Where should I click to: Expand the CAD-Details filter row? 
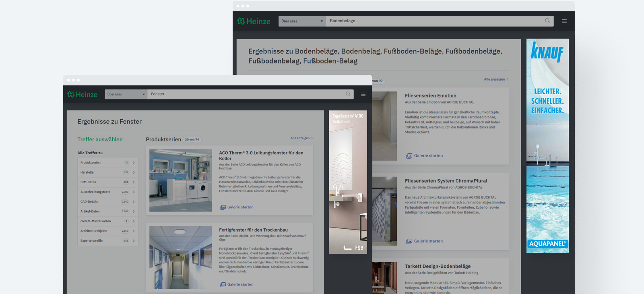[x=108, y=202]
